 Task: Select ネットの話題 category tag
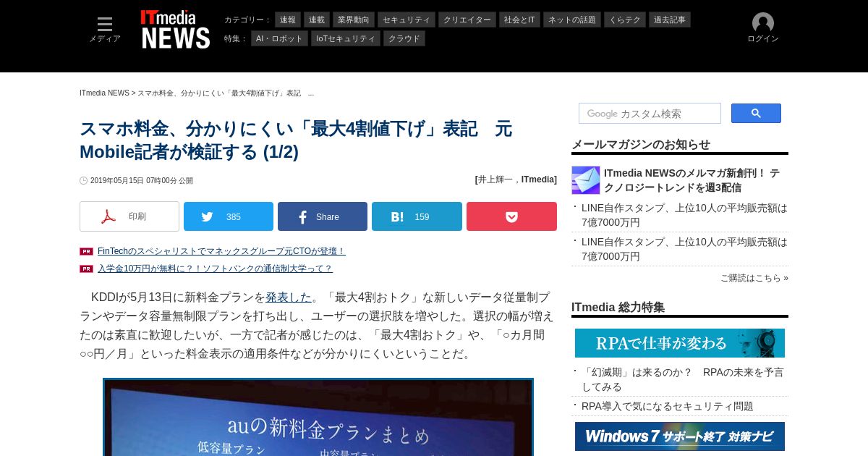pyautogui.click(x=572, y=20)
